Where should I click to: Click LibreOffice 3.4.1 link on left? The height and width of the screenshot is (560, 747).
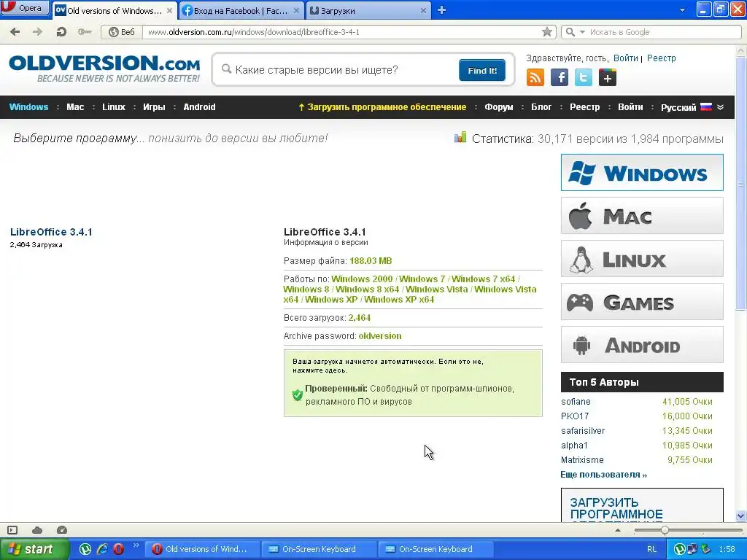(x=51, y=232)
